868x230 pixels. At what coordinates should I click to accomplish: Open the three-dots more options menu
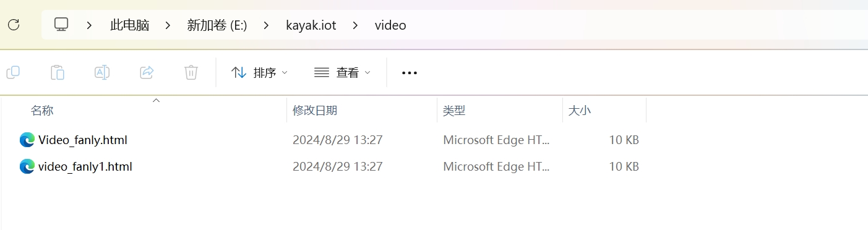click(x=410, y=73)
